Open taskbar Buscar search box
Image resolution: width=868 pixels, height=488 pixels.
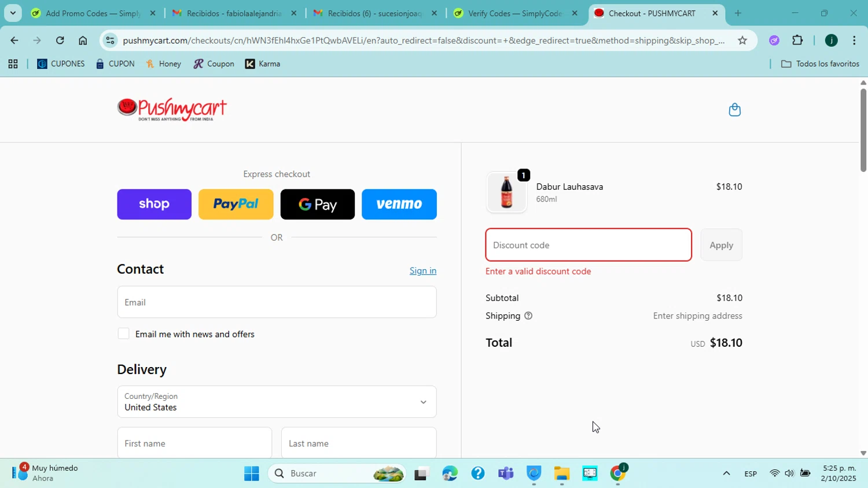[x=337, y=474]
